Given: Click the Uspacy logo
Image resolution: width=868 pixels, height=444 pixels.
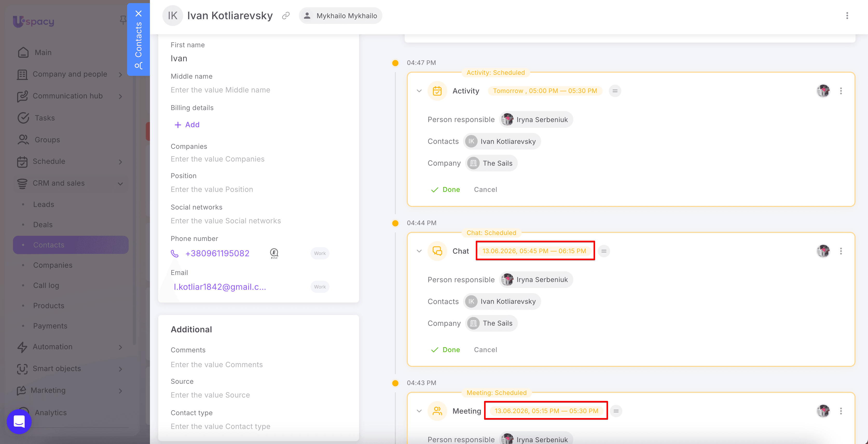Looking at the screenshot, I should pyautogui.click(x=33, y=22).
